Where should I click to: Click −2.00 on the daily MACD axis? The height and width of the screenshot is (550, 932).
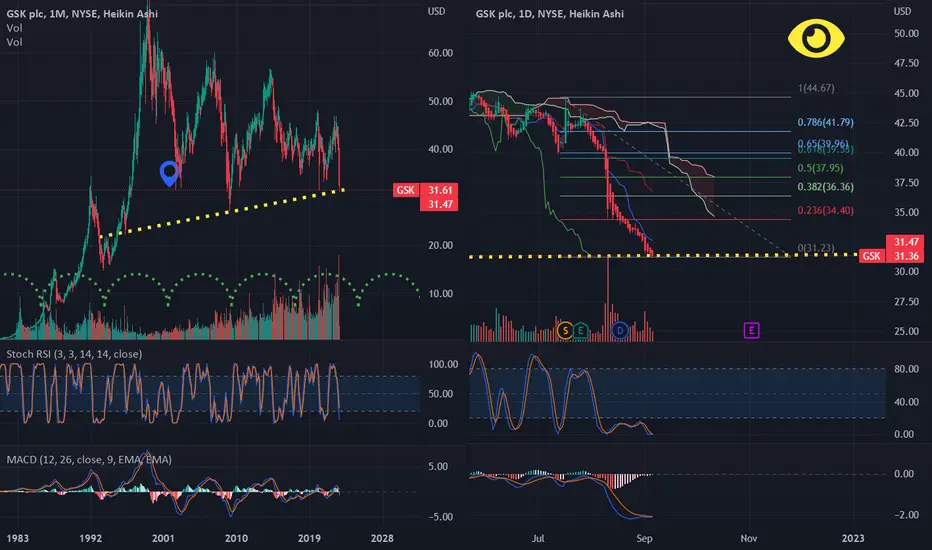click(906, 515)
